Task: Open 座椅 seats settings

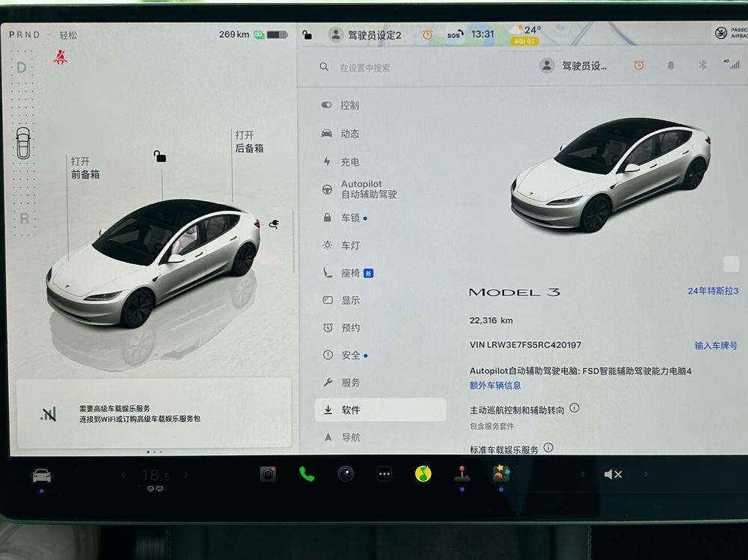Action: coord(348,273)
